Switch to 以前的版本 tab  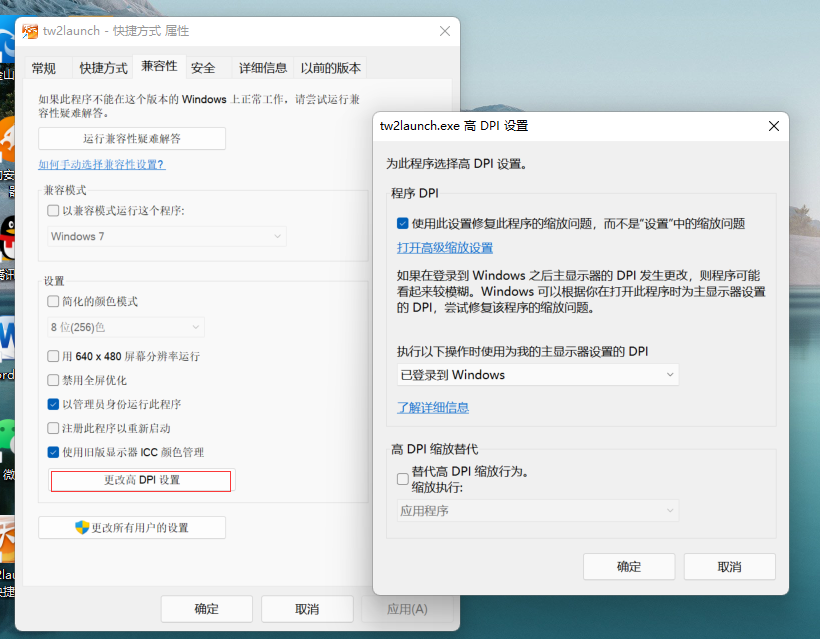pyautogui.click(x=331, y=68)
